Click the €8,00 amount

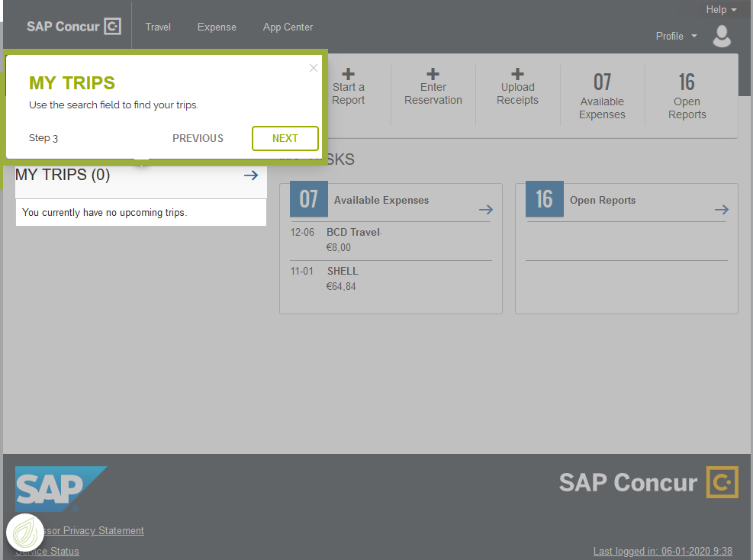339,248
